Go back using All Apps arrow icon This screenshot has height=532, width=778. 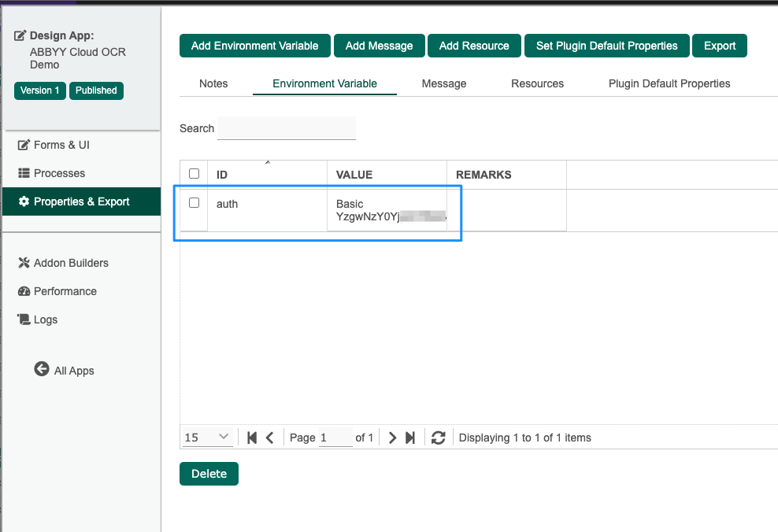click(x=42, y=369)
